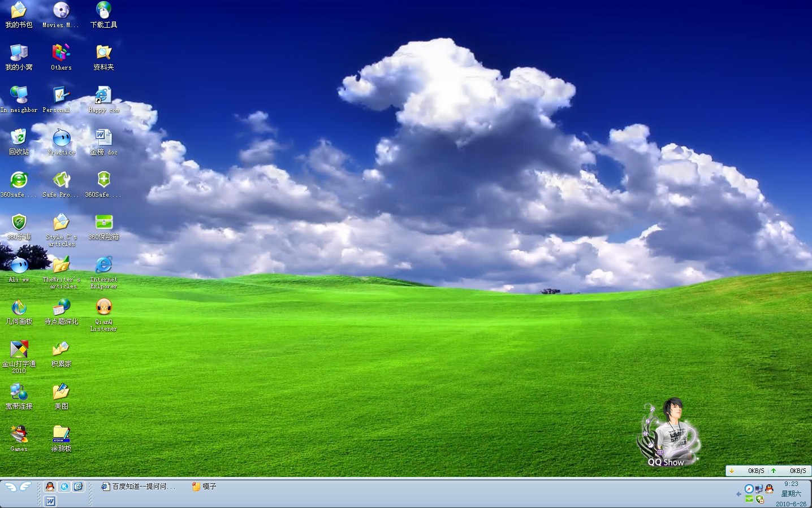Switch to 百度知道--提问问... taskbar window
The image size is (812, 508).
coord(139,487)
